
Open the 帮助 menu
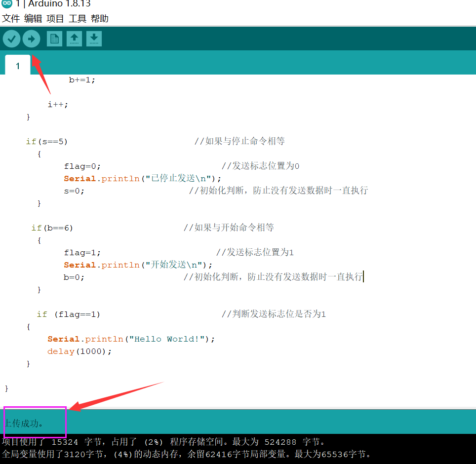(x=100, y=19)
